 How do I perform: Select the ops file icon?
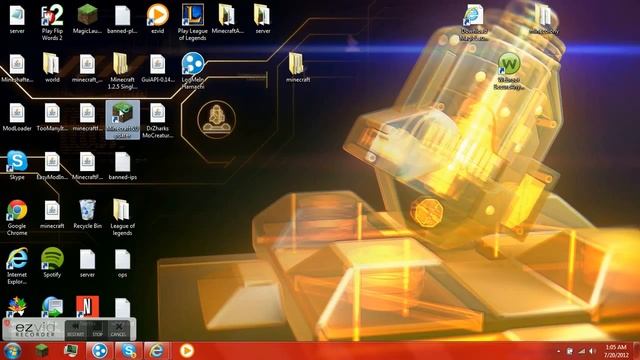coord(122,263)
